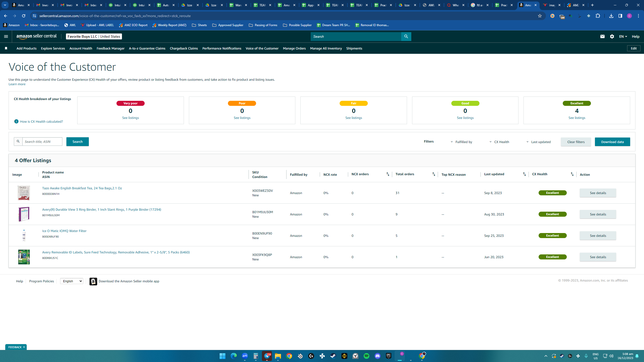644x362 pixels.
Task: Click See listings under Very poor
Action: pyautogui.click(x=130, y=118)
